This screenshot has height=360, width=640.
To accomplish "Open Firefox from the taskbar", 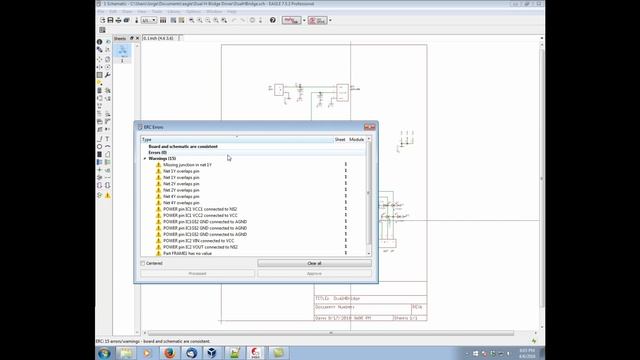I will 169,353.
